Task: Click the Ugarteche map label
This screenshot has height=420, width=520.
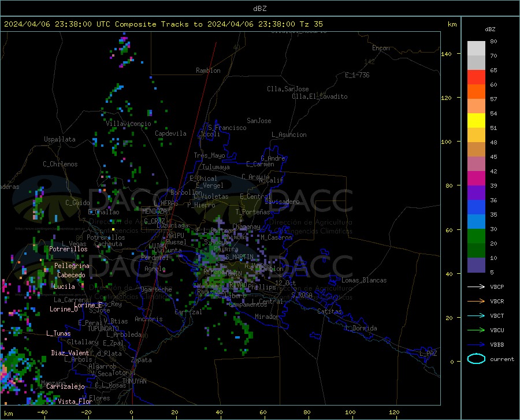Action: pos(156,289)
